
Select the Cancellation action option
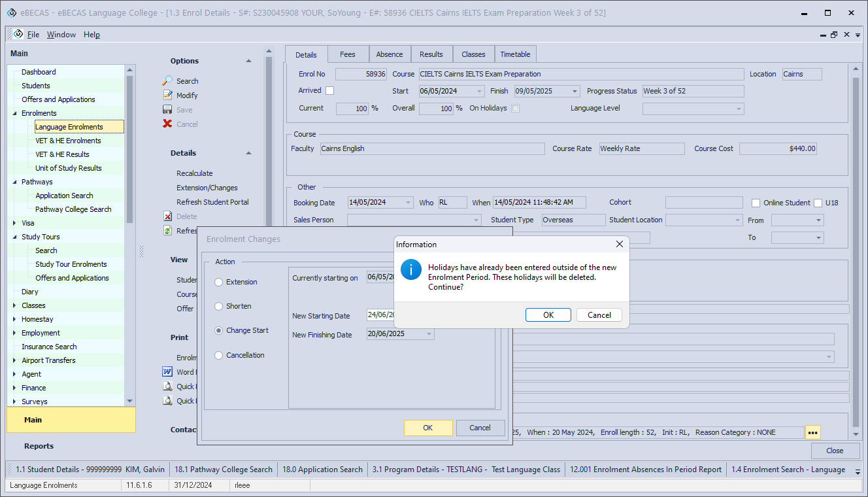(x=219, y=355)
